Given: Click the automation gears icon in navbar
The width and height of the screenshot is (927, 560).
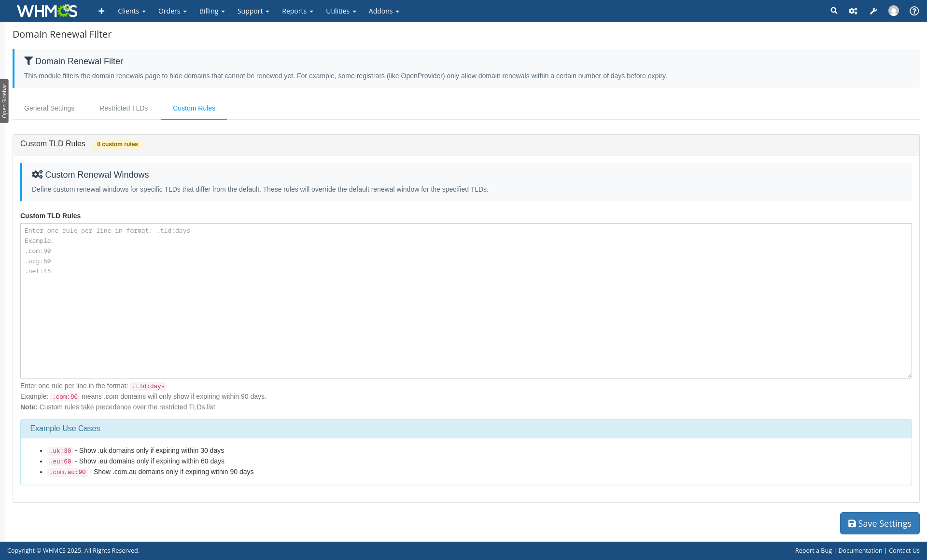Looking at the screenshot, I should point(853,11).
